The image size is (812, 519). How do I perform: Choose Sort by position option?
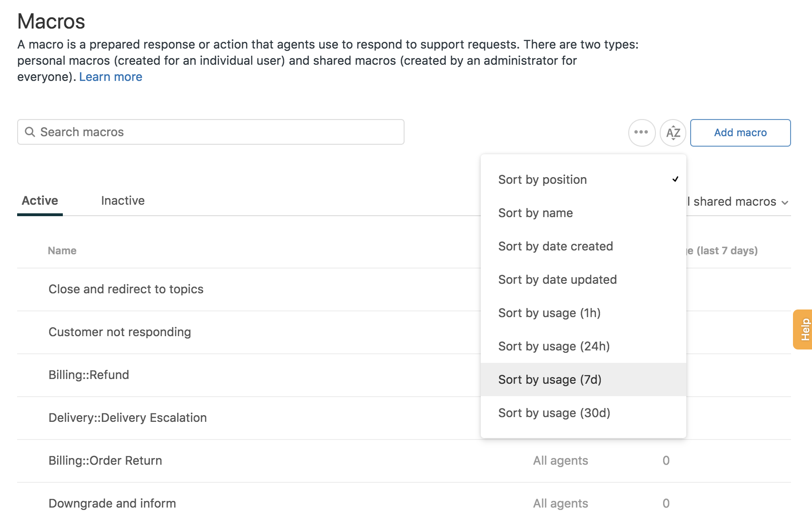coord(542,180)
